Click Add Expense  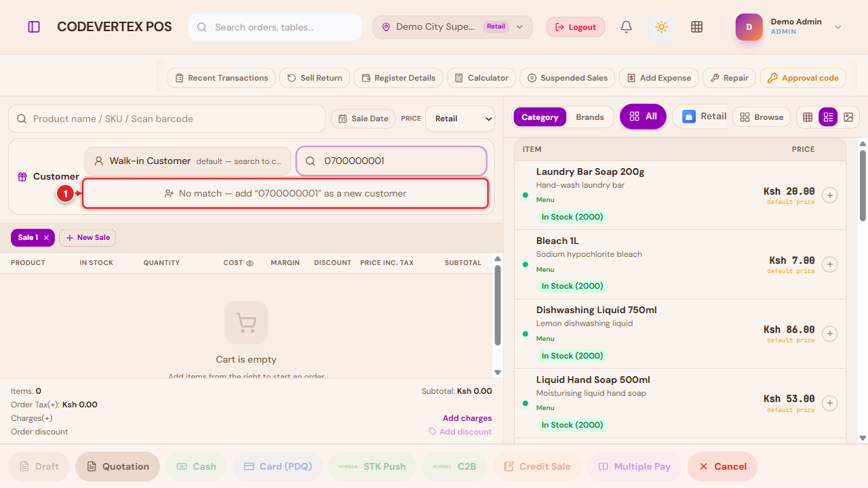tap(658, 78)
